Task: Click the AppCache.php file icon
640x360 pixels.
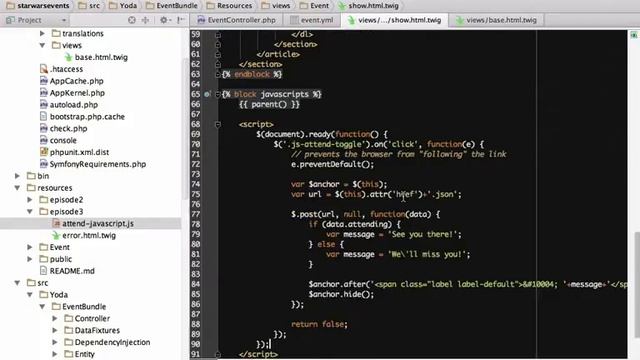Action: click(44, 81)
